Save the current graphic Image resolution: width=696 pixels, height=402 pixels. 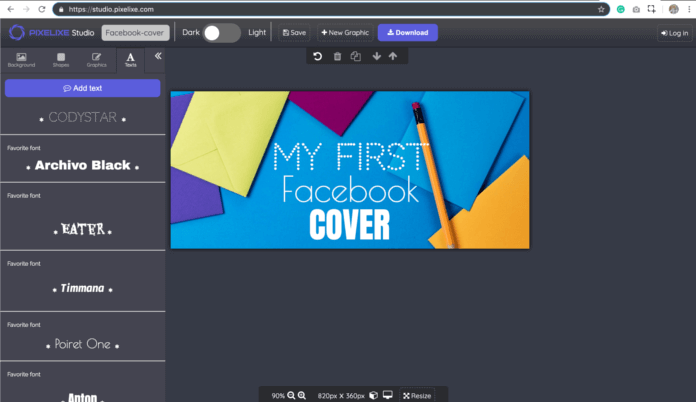[x=293, y=32]
